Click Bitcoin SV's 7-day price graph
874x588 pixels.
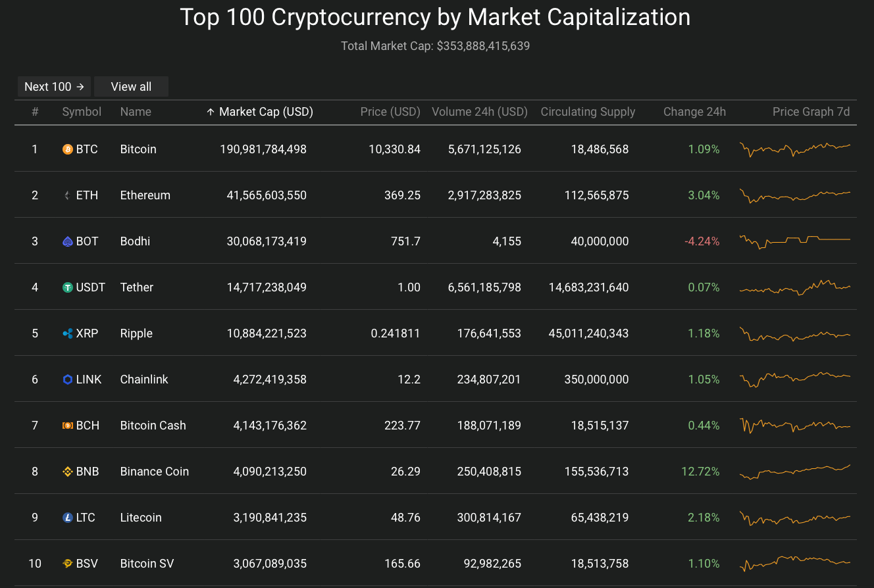coord(795,564)
